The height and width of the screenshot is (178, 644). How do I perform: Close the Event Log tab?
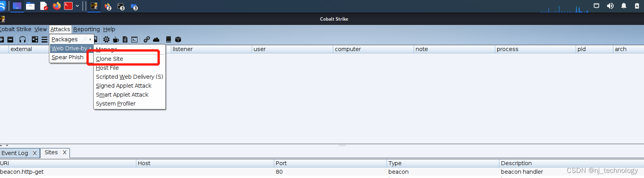pyautogui.click(x=35, y=153)
